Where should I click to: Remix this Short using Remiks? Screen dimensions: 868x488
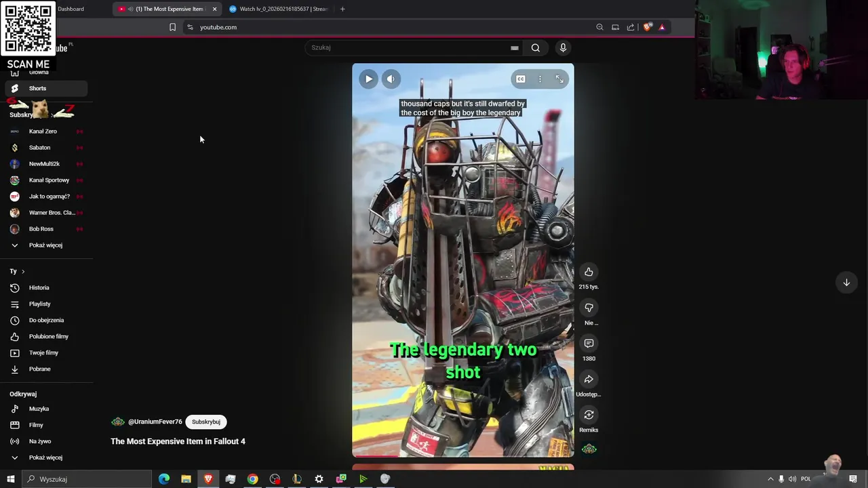589,415
